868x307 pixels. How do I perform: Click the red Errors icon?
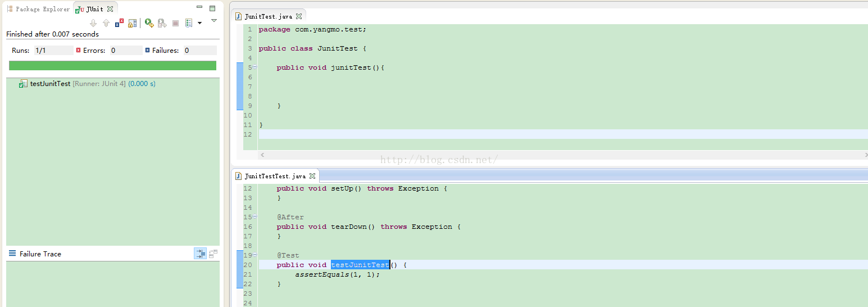(79, 50)
